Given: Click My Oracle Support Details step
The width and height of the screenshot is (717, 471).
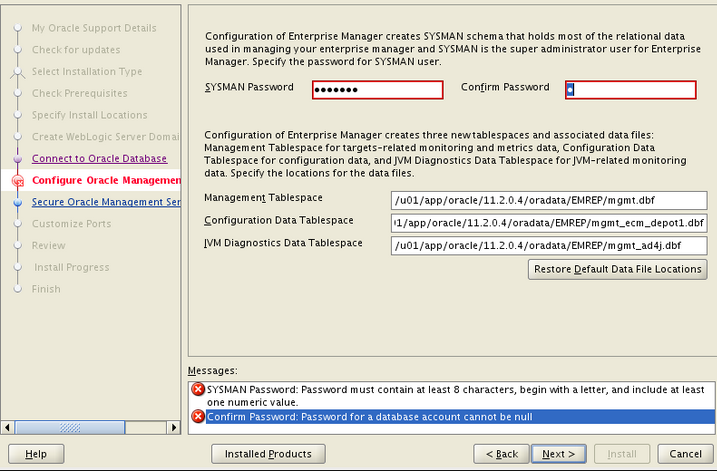Looking at the screenshot, I should coord(94,28).
